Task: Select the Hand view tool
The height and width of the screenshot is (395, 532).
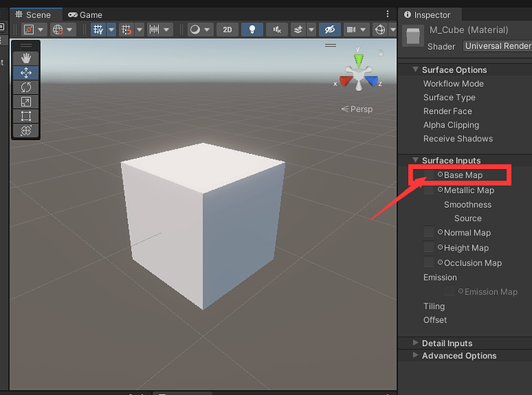Action: 26,58
